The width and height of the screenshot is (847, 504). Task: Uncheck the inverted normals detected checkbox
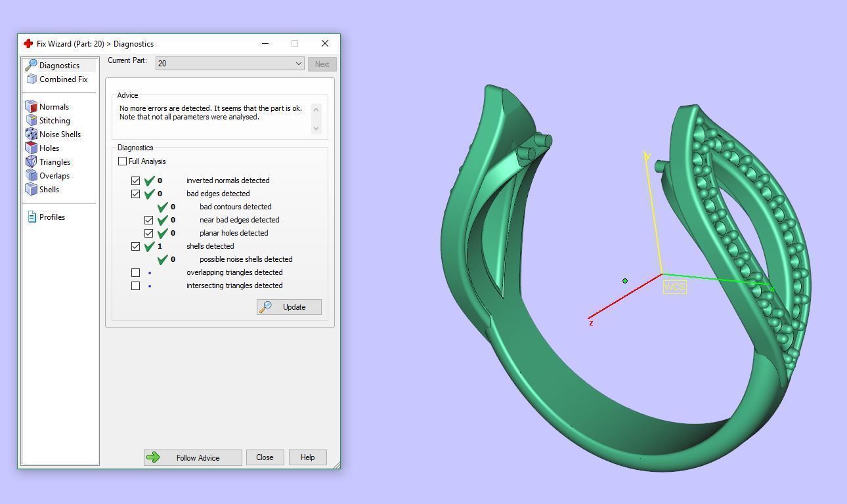136,180
